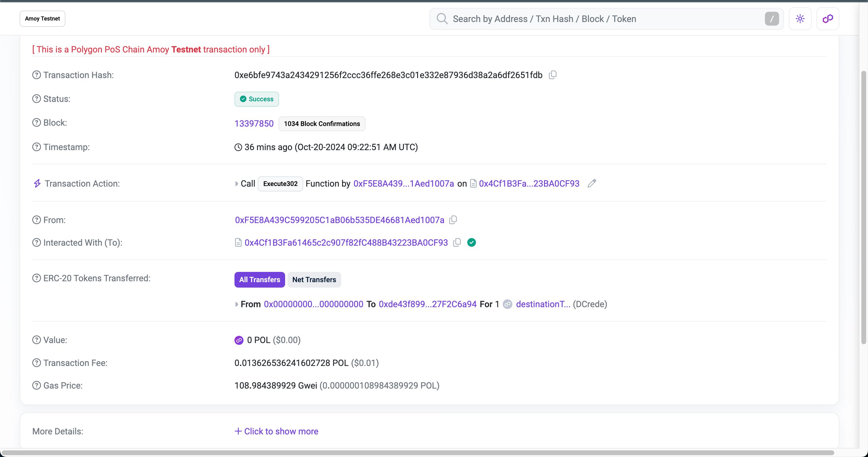Open block number 13397850
Screen dimensions: 868x457
[254, 123]
